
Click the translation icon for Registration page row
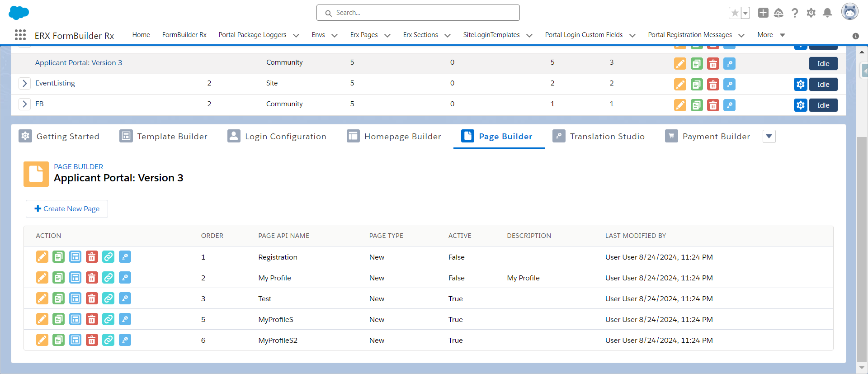click(x=125, y=257)
